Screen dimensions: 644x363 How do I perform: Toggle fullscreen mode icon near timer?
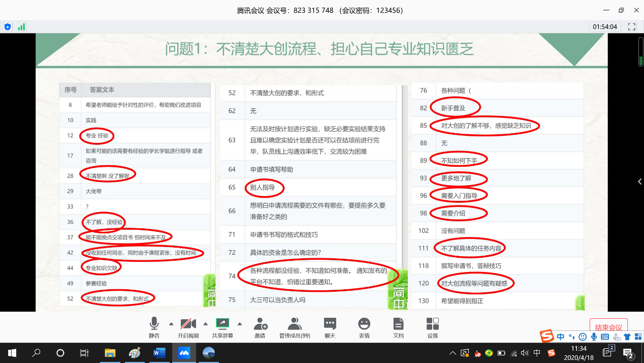(x=632, y=26)
